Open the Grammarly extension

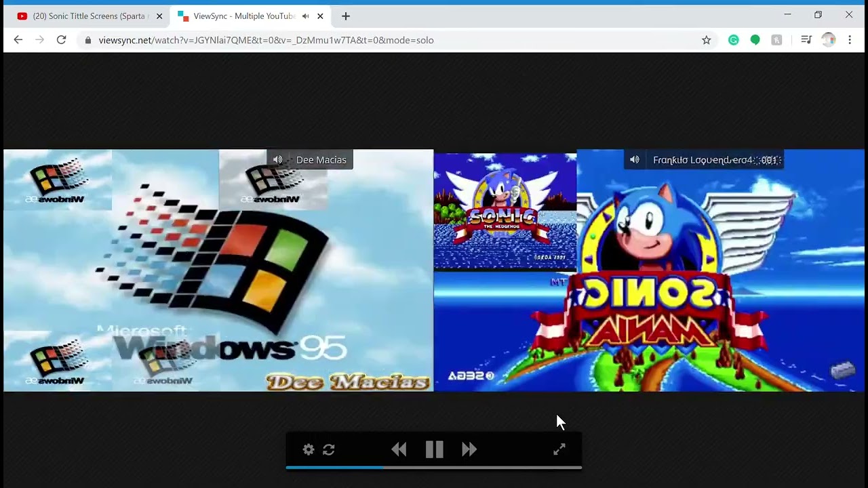(733, 40)
